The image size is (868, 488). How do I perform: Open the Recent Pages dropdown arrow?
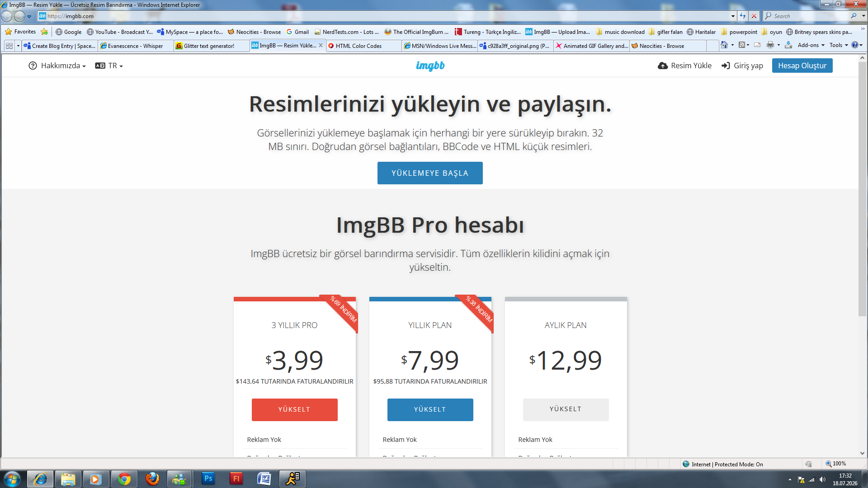29,16
